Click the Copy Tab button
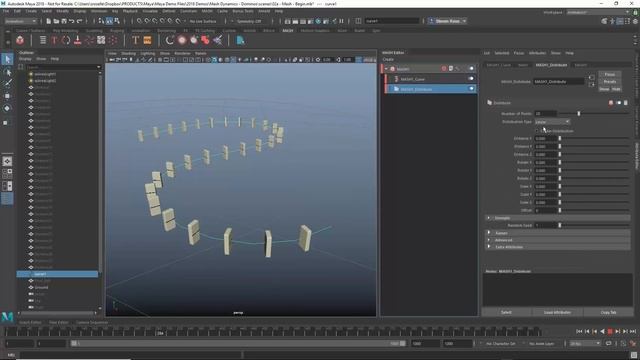 tap(608, 312)
